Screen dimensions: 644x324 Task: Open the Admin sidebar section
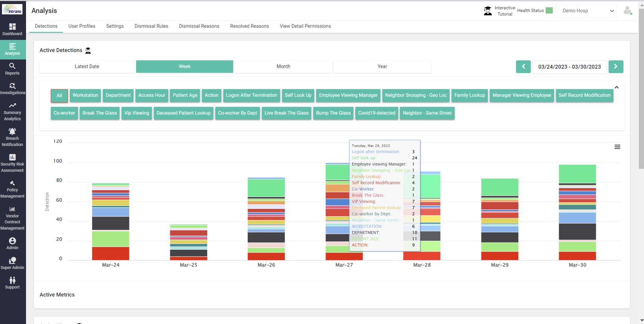[12, 244]
